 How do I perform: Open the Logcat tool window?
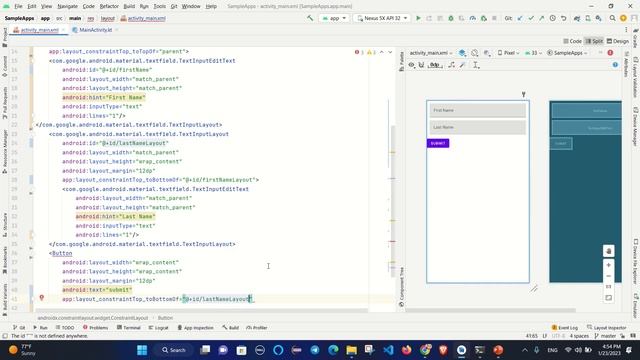point(158,327)
